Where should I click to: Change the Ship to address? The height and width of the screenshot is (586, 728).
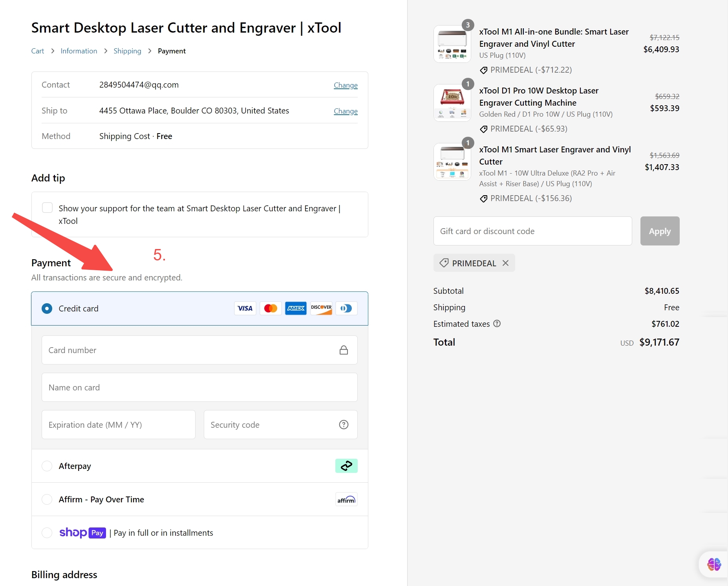pyautogui.click(x=346, y=111)
